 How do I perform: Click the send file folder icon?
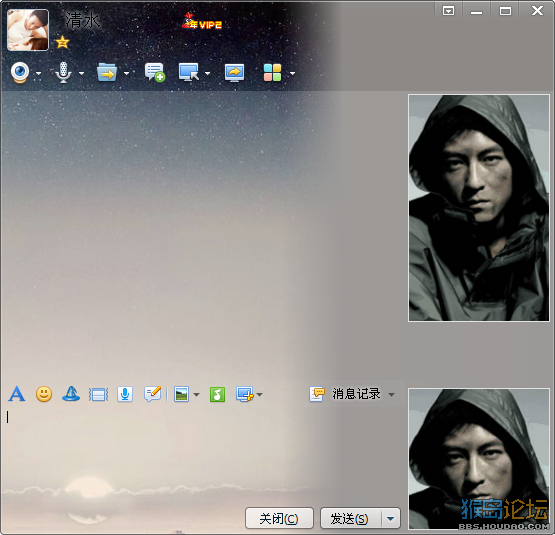point(107,73)
